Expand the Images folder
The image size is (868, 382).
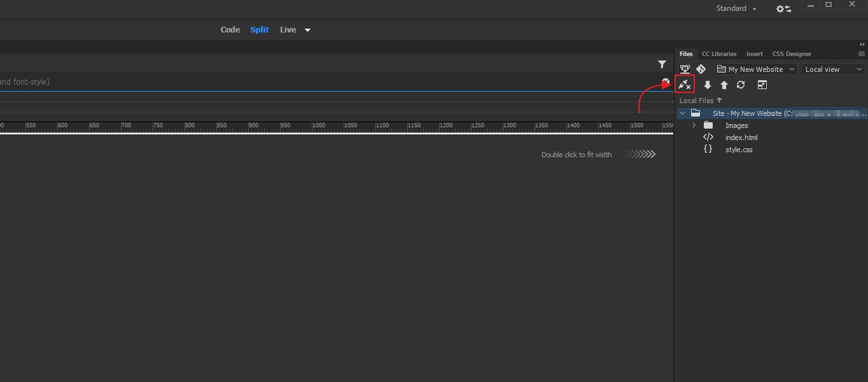[x=694, y=125]
